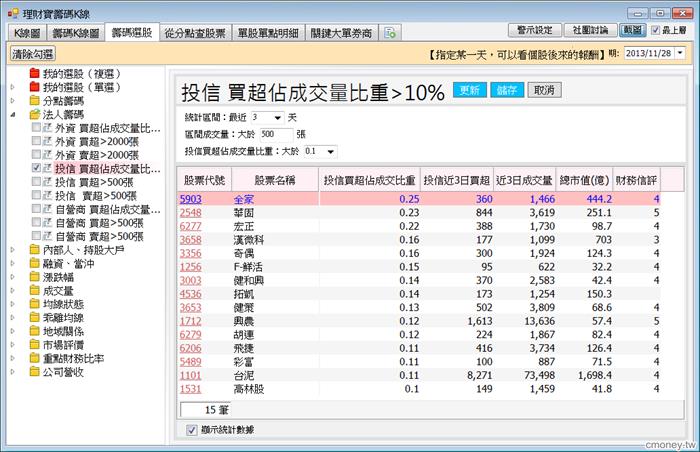Click the 乖離均線 folder icon
The height and width of the screenshot is (452, 700).
tap(34, 318)
